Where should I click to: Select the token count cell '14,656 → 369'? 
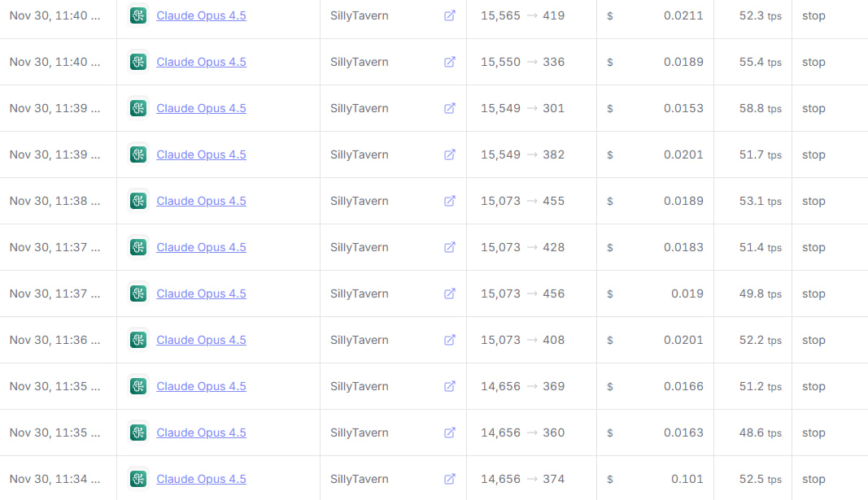click(522, 386)
